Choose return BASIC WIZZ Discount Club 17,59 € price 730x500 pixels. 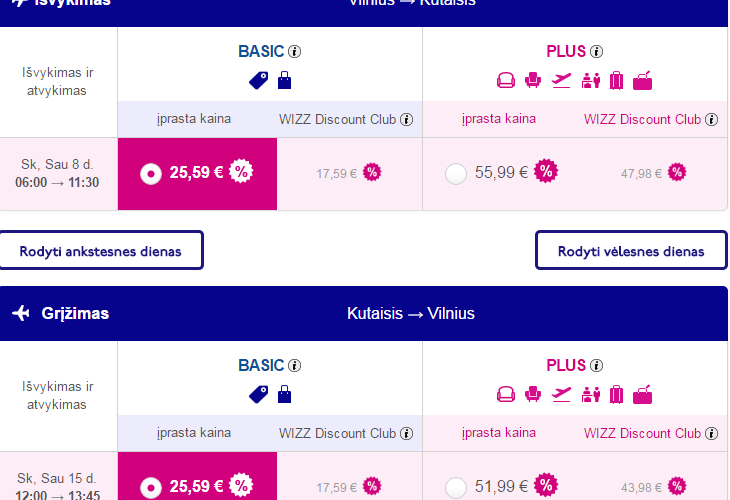[x=336, y=487]
